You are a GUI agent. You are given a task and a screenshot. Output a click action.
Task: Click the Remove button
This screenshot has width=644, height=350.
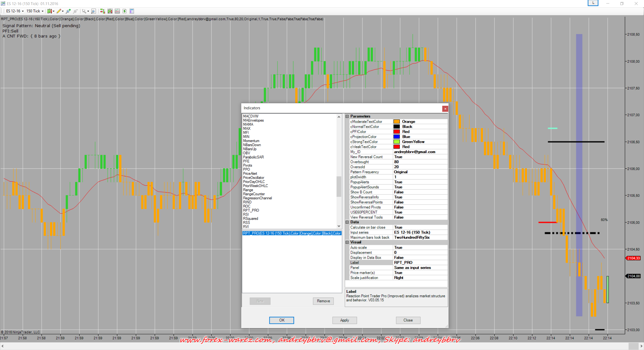323,301
